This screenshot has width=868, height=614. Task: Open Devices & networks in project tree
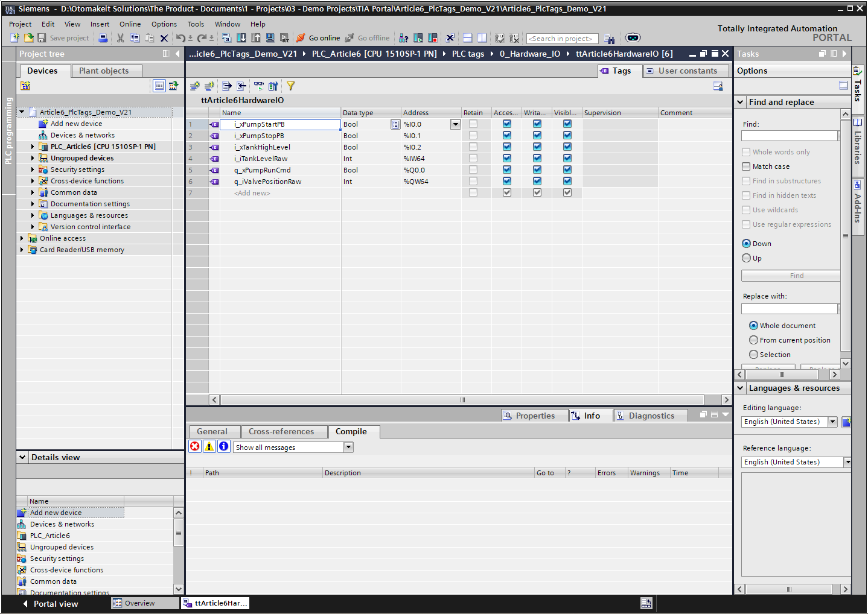82,135
